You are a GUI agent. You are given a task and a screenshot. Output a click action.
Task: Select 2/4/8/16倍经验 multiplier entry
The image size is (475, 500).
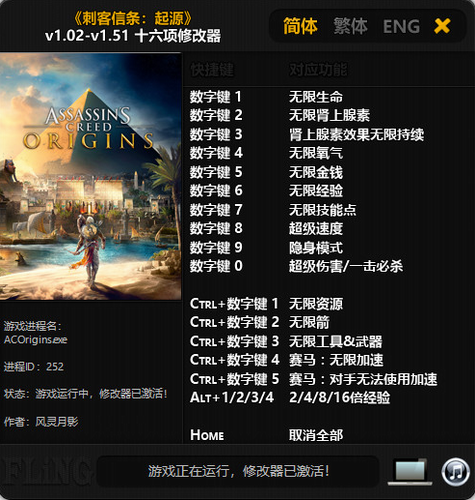pos(339,397)
